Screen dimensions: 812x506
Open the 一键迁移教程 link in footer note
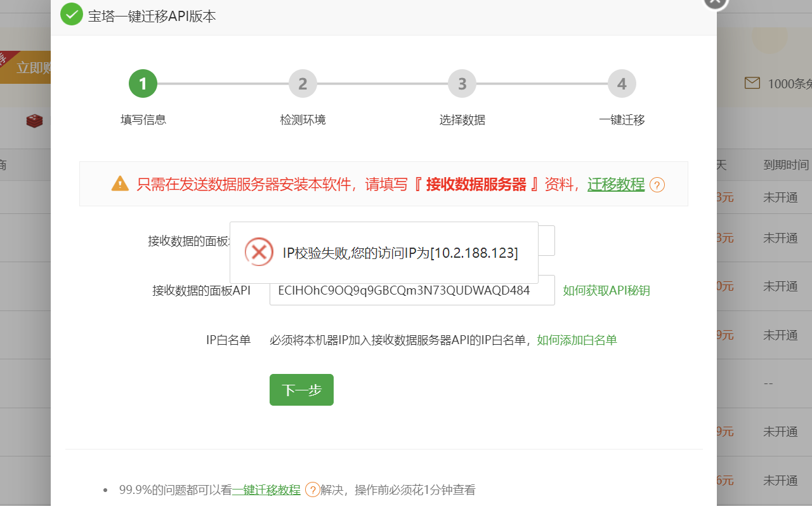pos(266,489)
